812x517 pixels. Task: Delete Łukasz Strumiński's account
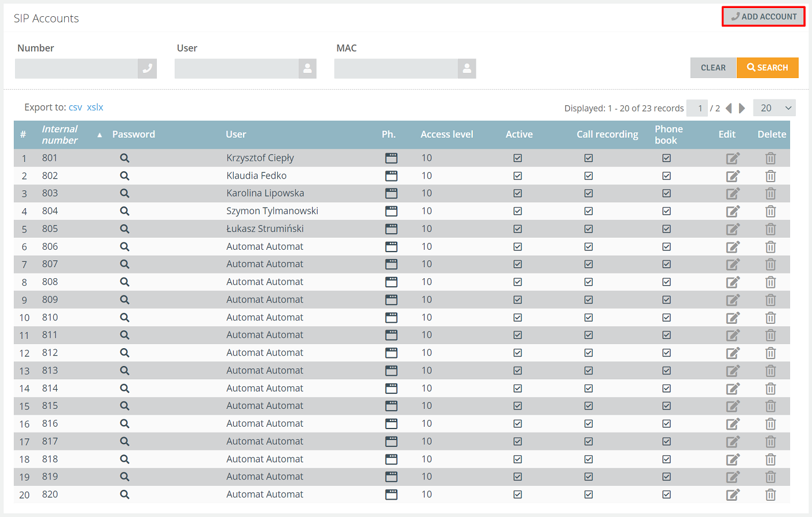pos(770,230)
